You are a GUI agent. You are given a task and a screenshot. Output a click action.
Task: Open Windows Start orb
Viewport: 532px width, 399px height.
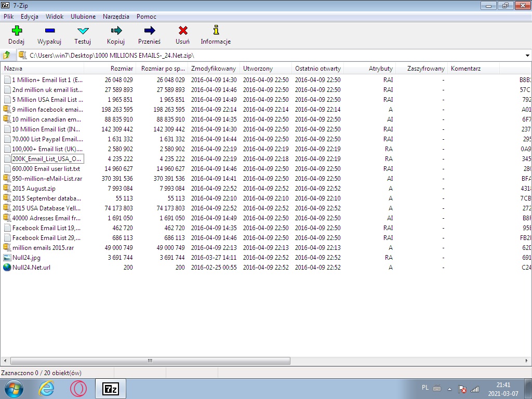click(x=14, y=389)
